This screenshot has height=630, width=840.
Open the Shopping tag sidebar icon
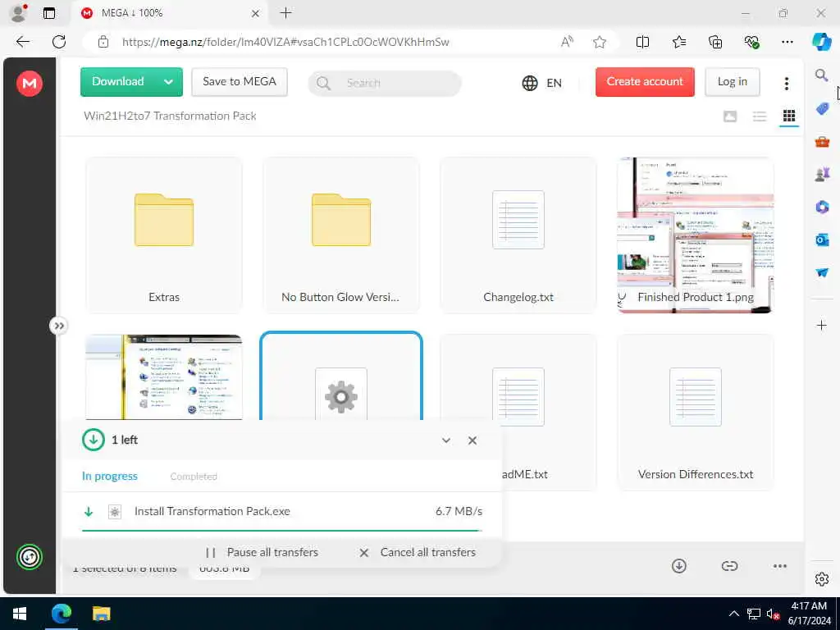pyautogui.click(x=822, y=109)
